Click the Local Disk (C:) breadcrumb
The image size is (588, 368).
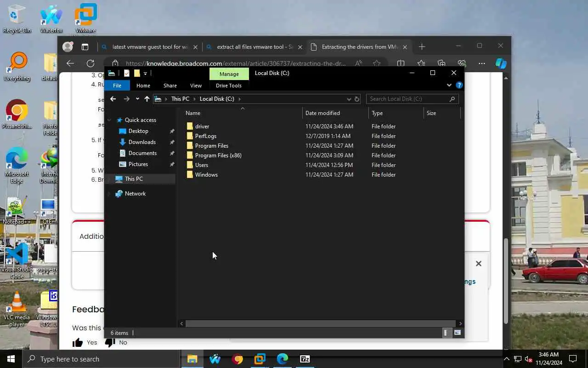point(217,99)
